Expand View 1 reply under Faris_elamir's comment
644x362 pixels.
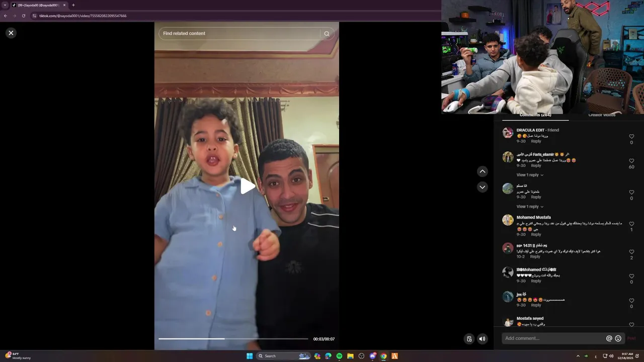click(x=530, y=175)
